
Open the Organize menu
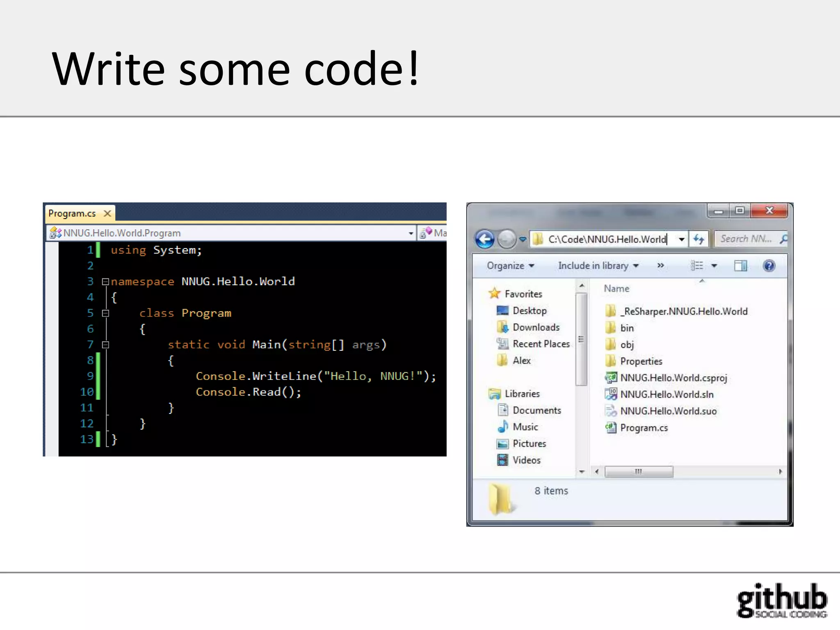(x=511, y=266)
